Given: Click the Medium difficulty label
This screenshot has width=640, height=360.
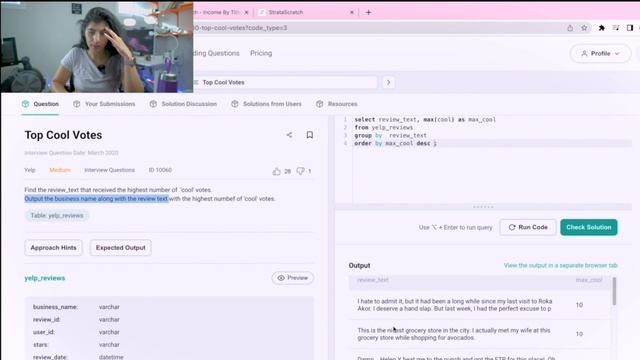Looking at the screenshot, I should [x=60, y=170].
